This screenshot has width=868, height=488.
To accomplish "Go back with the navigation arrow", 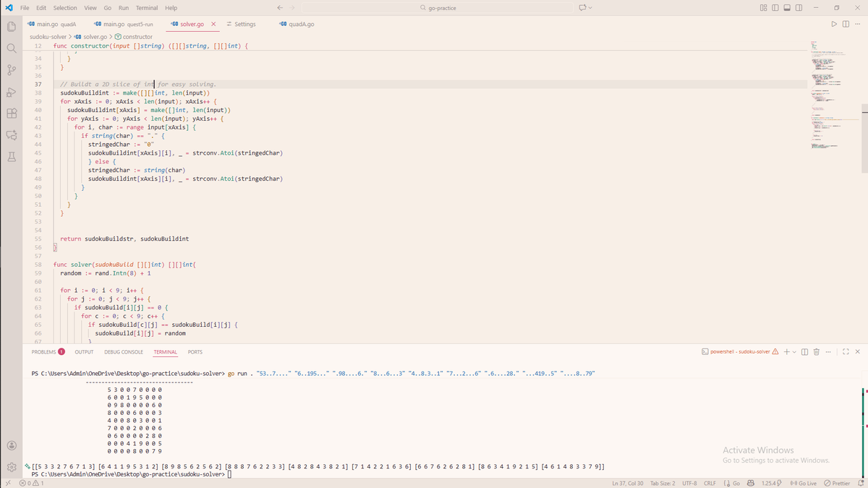I will tap(280, 8).
